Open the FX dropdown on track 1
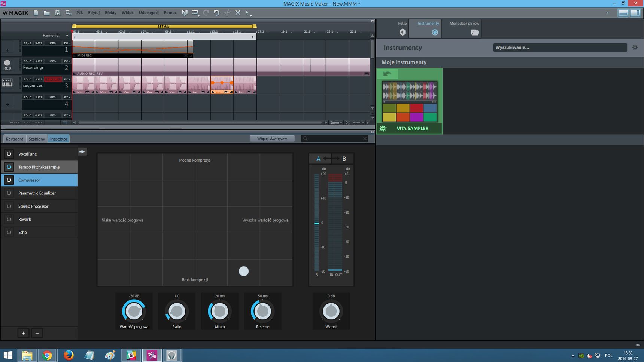 [x=67, y=43]
